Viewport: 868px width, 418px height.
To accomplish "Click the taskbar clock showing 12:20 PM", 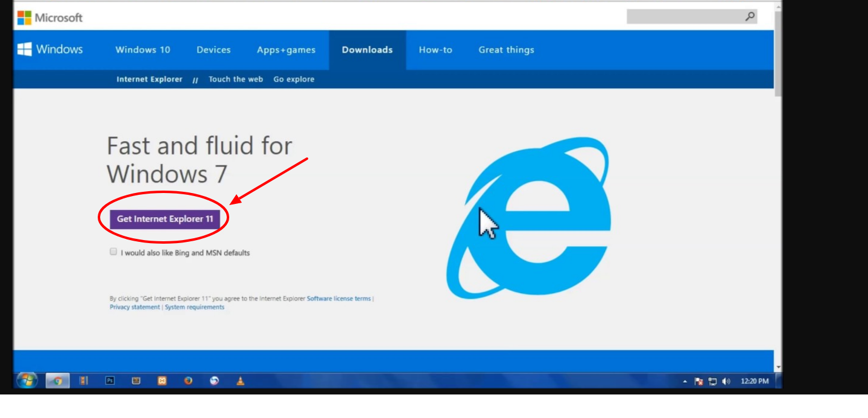I will [x=755, y=381].
